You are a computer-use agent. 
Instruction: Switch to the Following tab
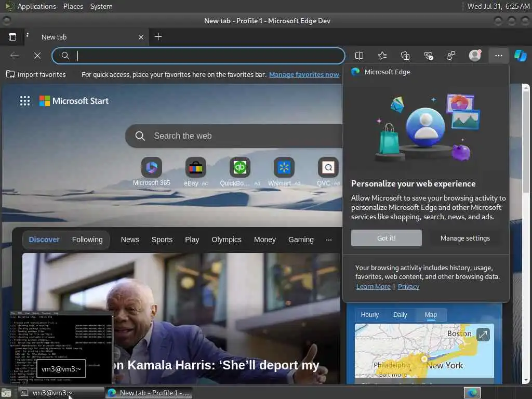coord(87,240)
